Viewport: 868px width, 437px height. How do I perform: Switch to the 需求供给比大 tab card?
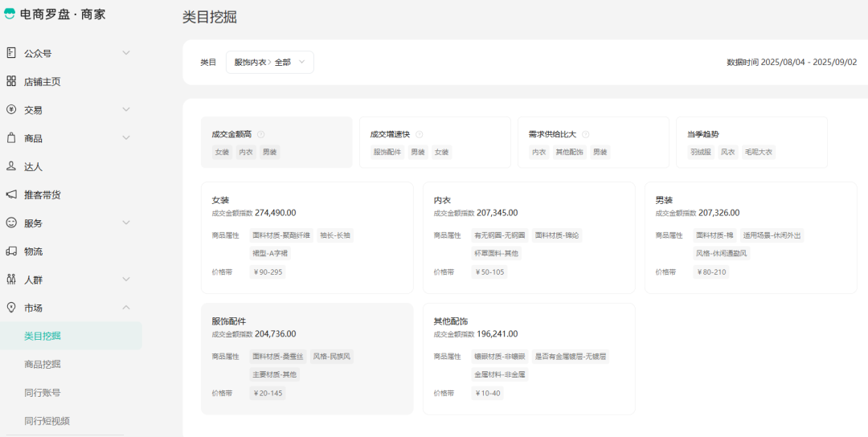[592, 142]
